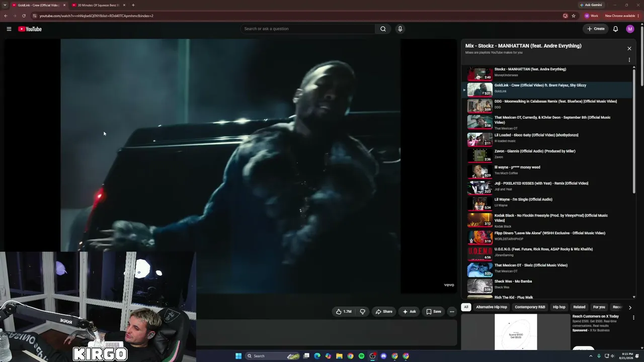Open the Work profile menu in Chrome

[591, 16]
